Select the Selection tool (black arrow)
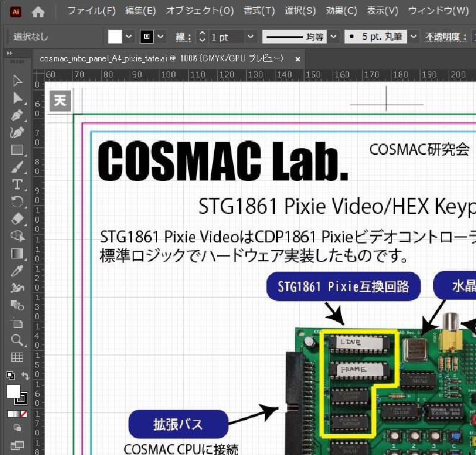Viewport: 476px width, 455px height. 18,81
